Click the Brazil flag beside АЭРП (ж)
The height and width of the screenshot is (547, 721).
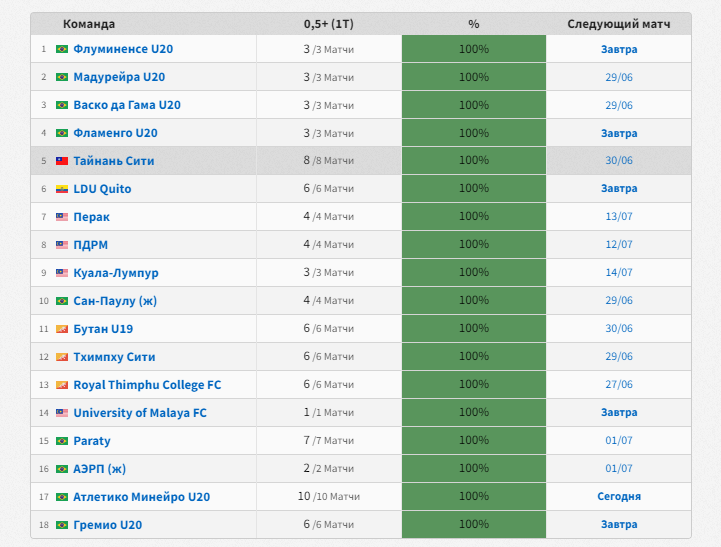62,469
